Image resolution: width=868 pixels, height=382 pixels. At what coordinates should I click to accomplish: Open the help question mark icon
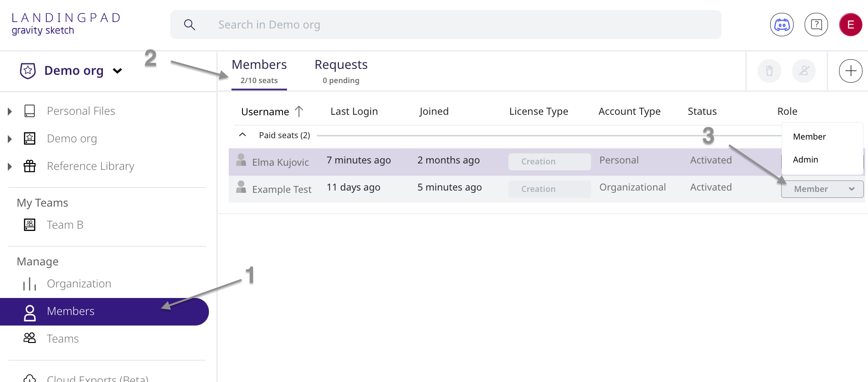816,25
